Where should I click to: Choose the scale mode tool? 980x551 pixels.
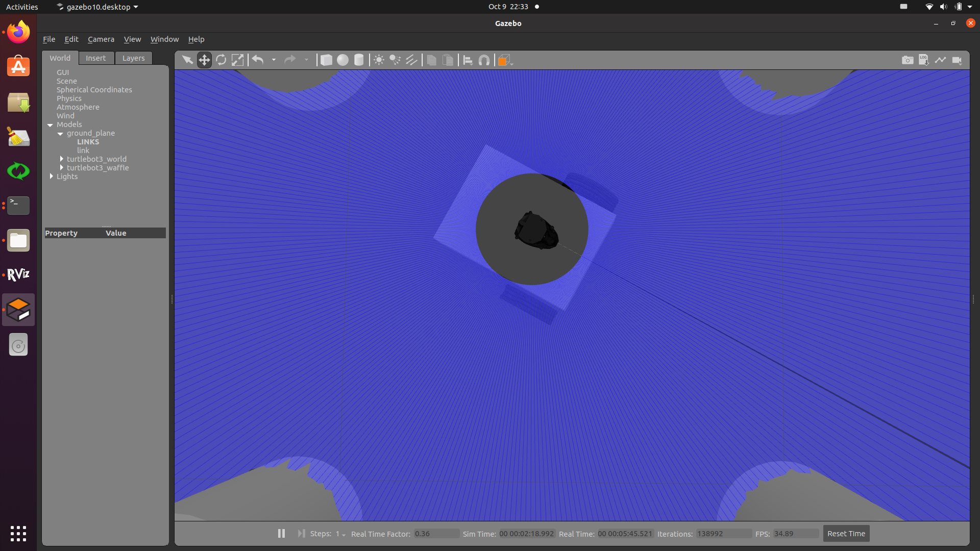pos(237,60)
